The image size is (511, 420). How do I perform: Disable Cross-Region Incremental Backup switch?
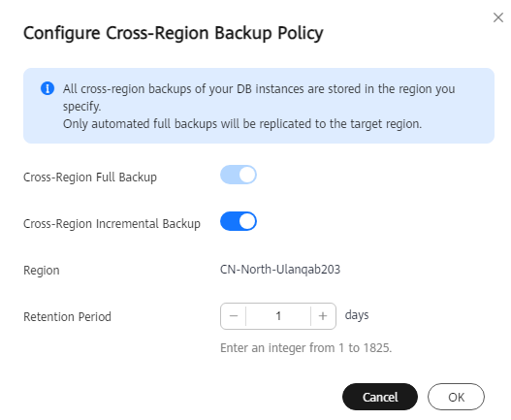click(239, 221)
